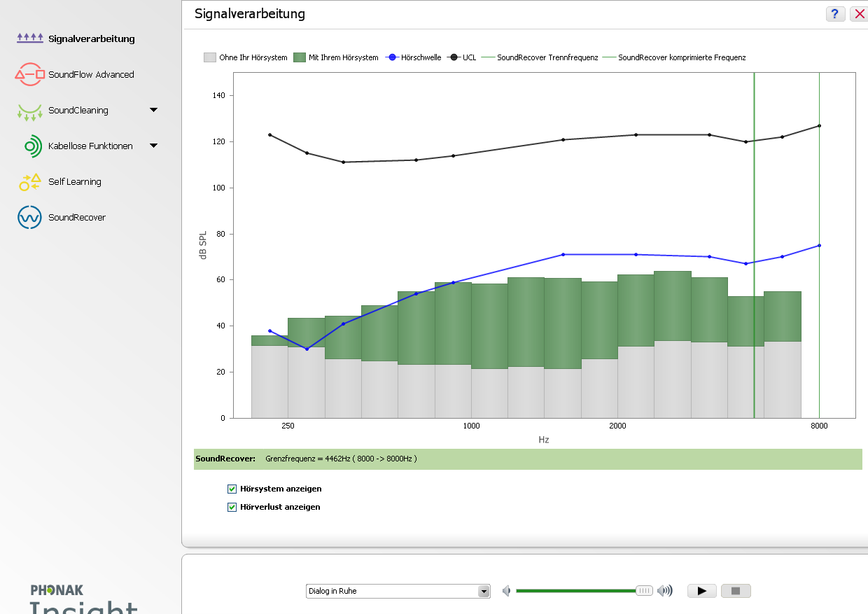
Task: Click the Kabellose Funktionen wireless icon
Action: (33, 146)
